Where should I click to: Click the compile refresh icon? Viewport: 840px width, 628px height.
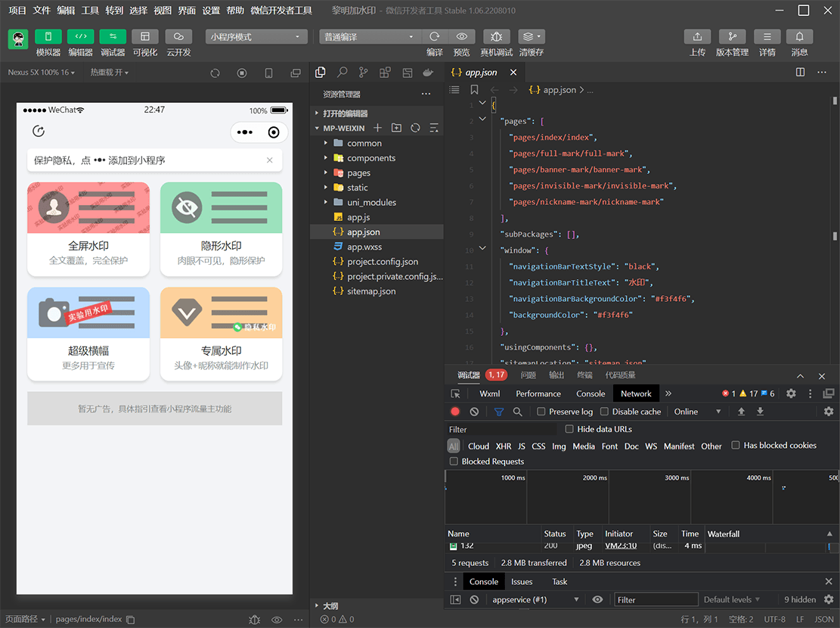435,36
